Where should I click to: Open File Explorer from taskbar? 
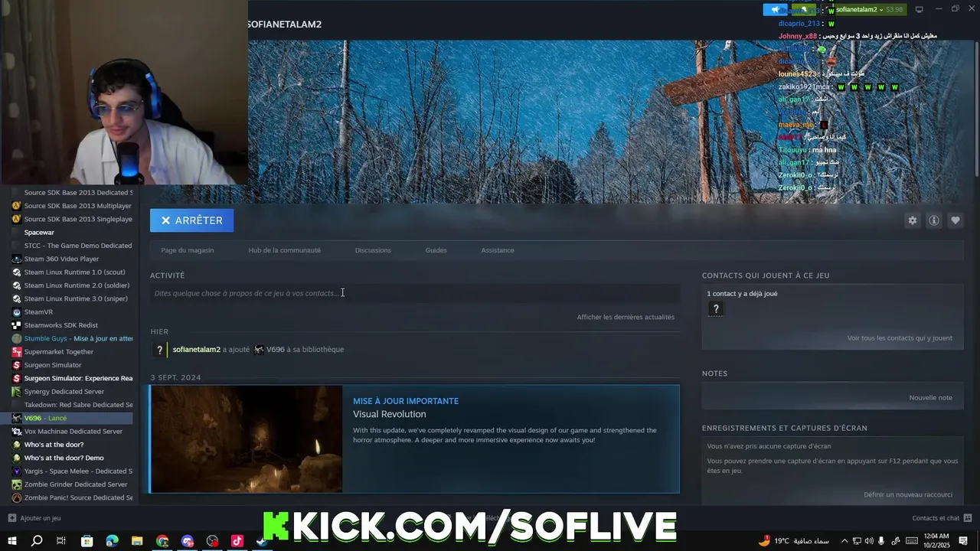pos(137,541)
